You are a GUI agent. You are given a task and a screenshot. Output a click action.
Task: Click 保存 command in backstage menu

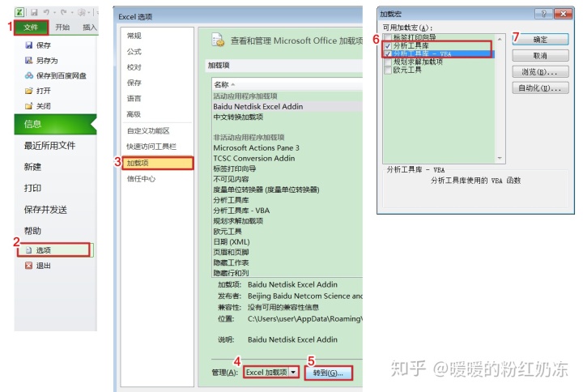44,45
